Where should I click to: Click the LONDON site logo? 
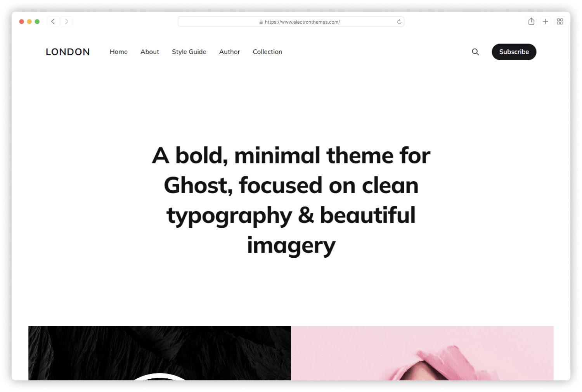click(x=68, y=52)
